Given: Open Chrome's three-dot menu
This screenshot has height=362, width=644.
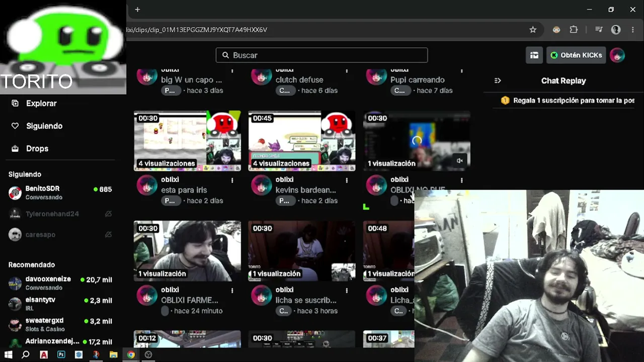Looking at the screenshot, I should click(x=633, y=30).
